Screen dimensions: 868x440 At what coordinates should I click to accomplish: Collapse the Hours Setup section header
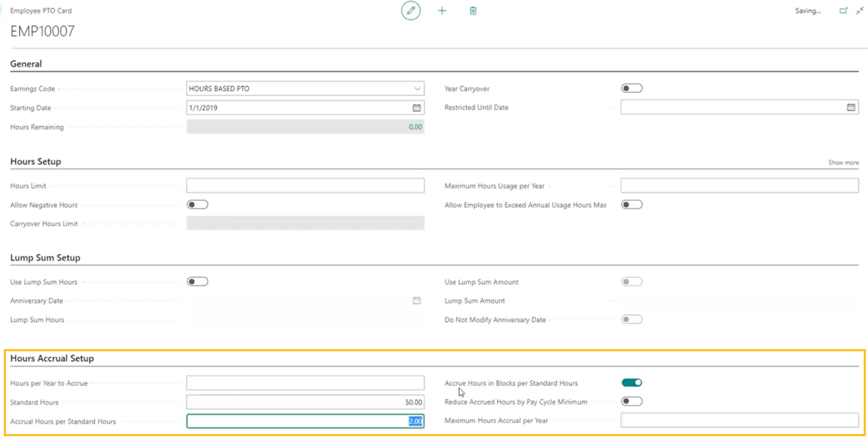tap(36, 161)
